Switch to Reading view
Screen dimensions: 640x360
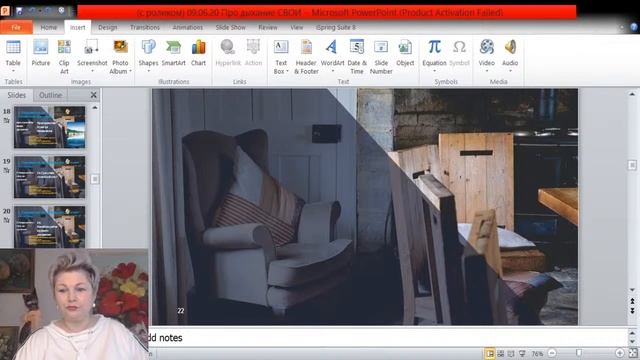point(511,353)
